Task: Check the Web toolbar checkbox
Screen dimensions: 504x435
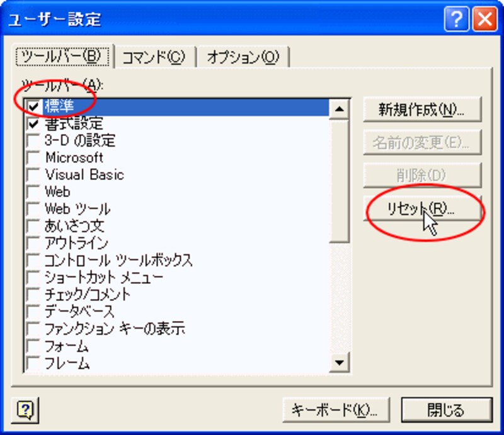Action: 33,192
